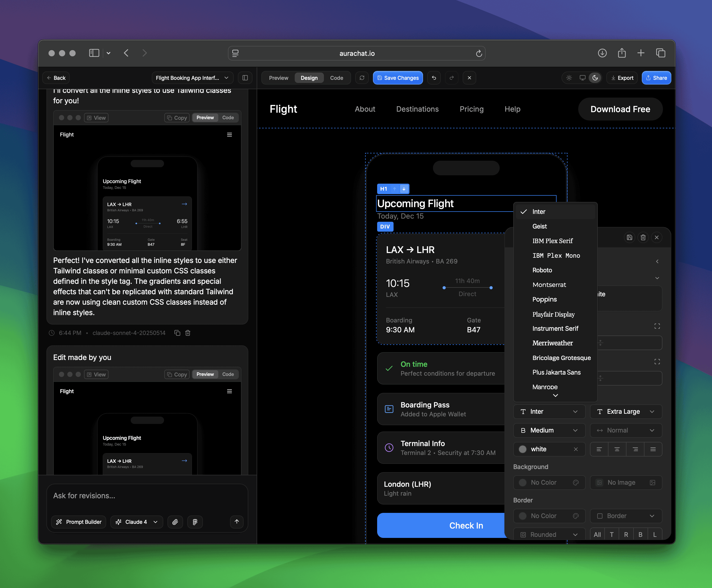Image resolution: width=712 pixels, height=588 pixels.
Task: Click the Safari sidebar toggle icon
Action: (x=94, y=53)
